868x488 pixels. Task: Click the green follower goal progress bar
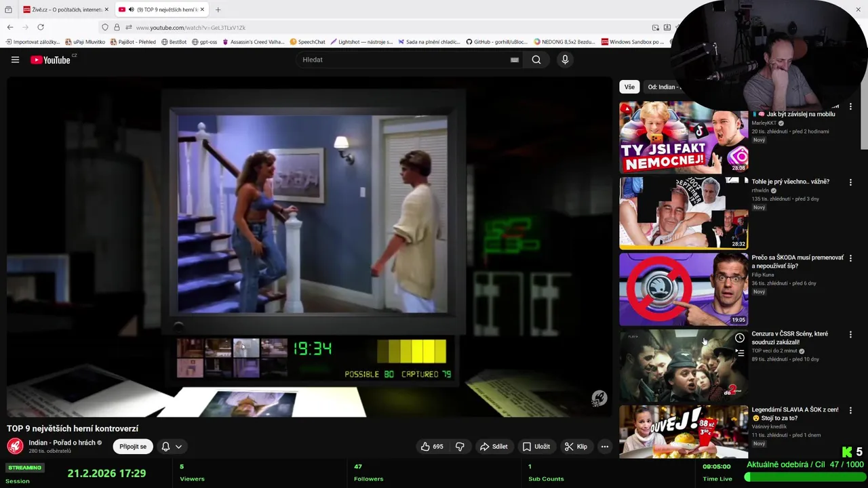[x=804, y=477]
